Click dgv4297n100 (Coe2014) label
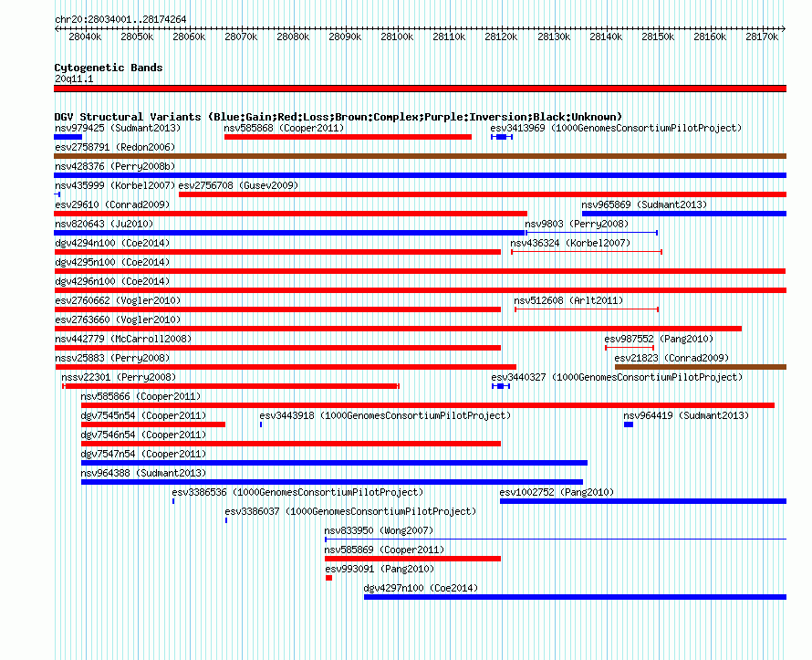Screen dimensions: 812x660 (x=421, y=588)
